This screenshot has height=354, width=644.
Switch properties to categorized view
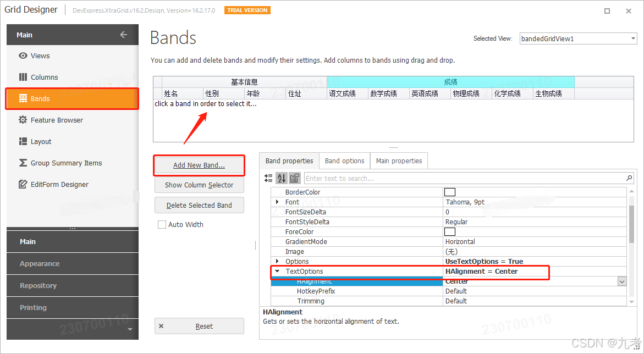pyautogui.click(x=268, y=178)
